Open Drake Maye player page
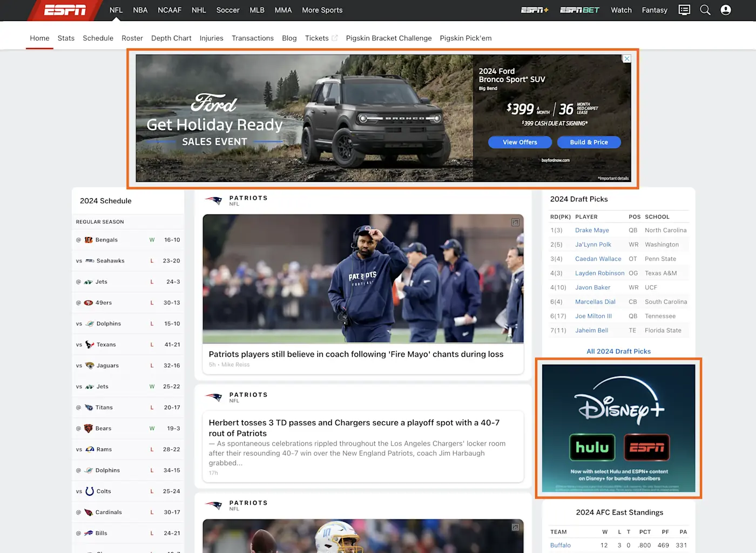Viewport: 756px width, 553px height. click(x=592, y=230)
